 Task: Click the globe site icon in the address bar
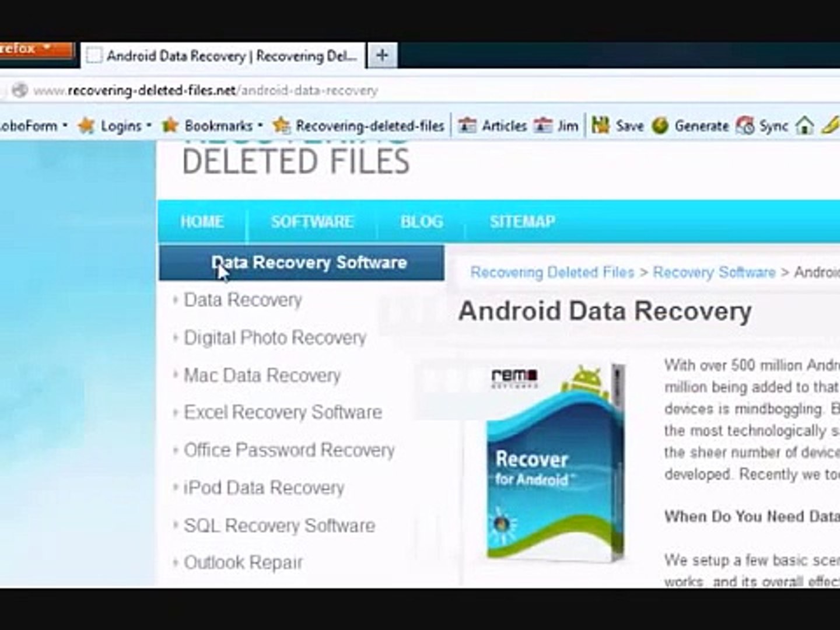pyautogui.click(x=19, y=90)
